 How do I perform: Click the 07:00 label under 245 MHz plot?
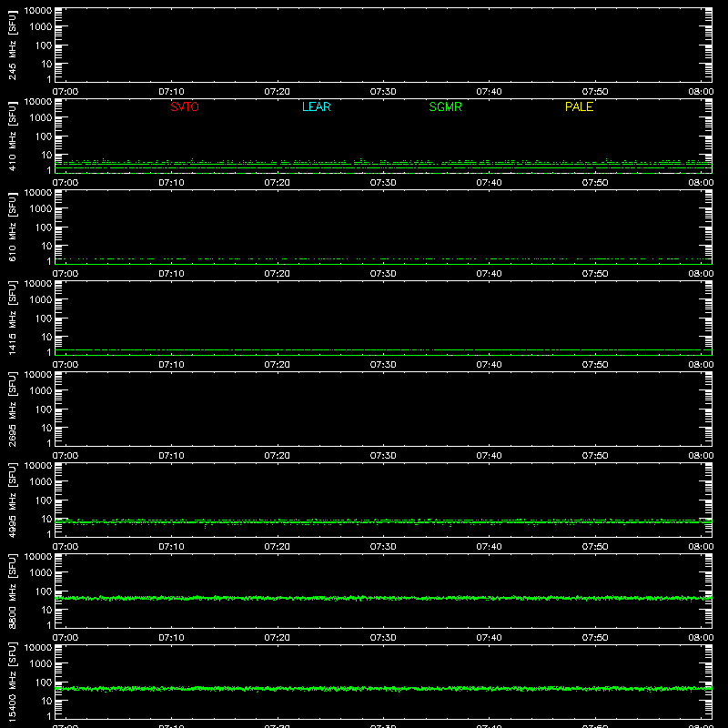[66, 92]
